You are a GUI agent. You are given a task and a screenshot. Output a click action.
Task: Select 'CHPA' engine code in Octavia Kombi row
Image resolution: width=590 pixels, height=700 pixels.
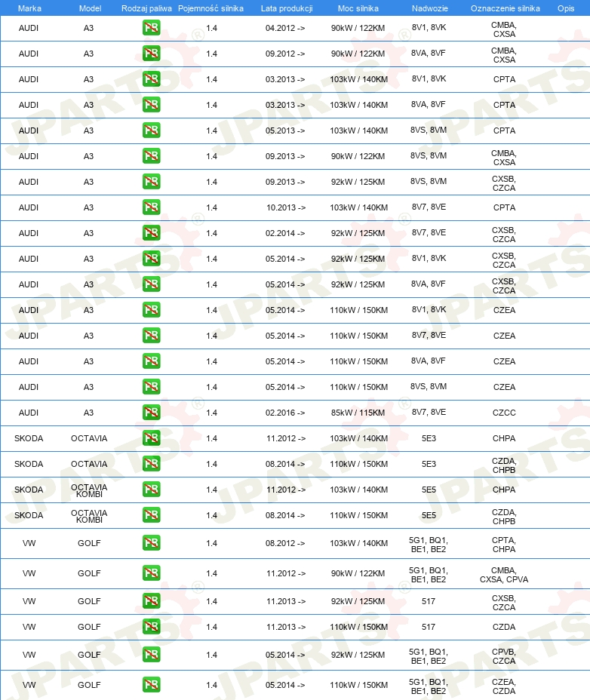504,490
